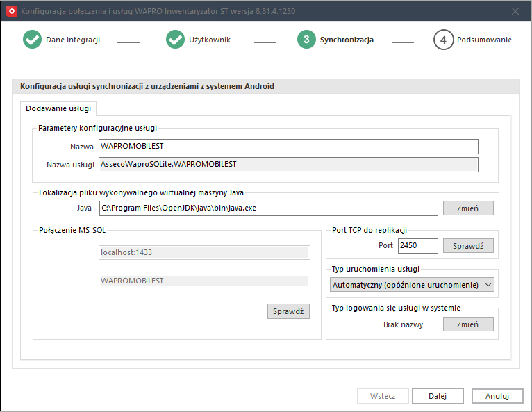Click the Konfiguracja usługi synchronizacji header text
The width and height of the screenshot is (532, 412).
click(x=147, y=87)
